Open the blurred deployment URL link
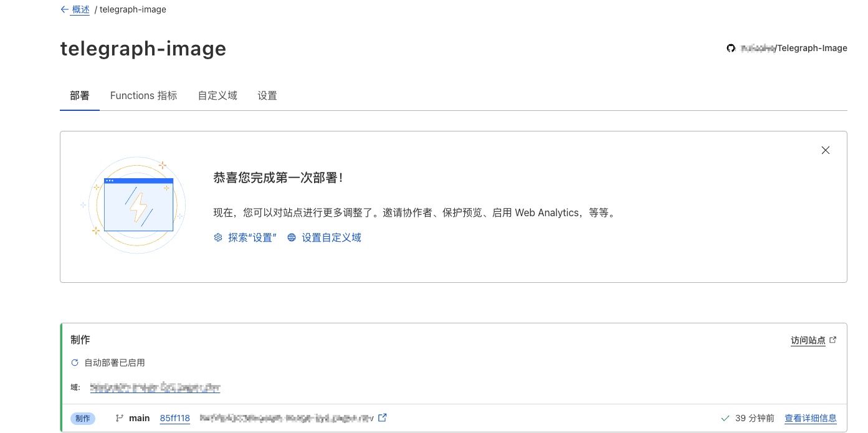This screenshot has height=433, width=868. point(287,418)
